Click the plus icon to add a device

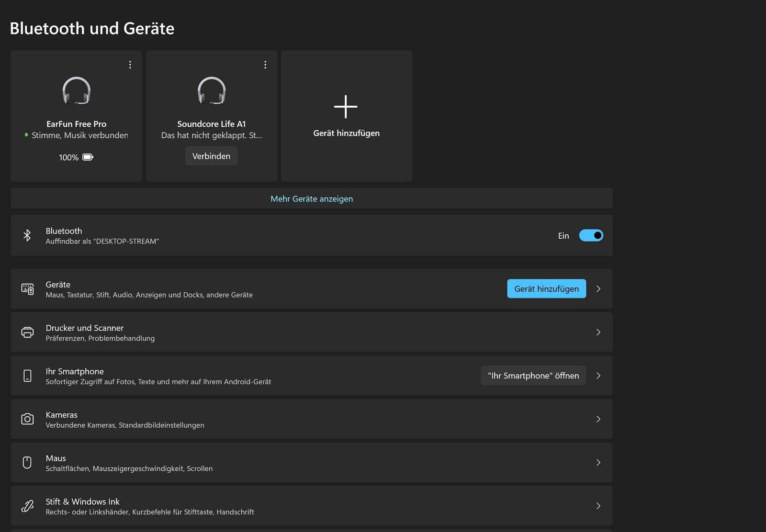346,107
